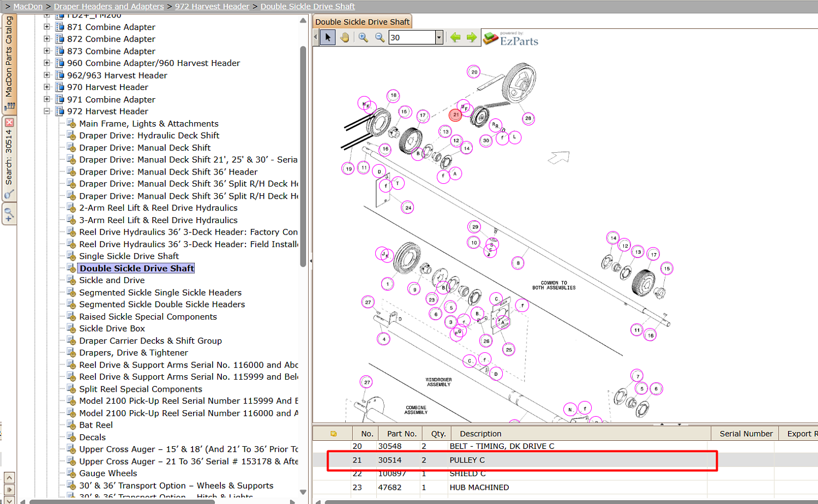
Task: Click the EzParts logo
Action: [511, 38]
